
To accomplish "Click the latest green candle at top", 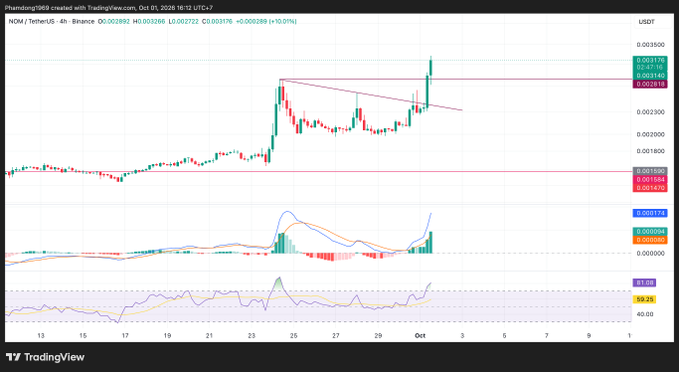I will coord(431,69).
